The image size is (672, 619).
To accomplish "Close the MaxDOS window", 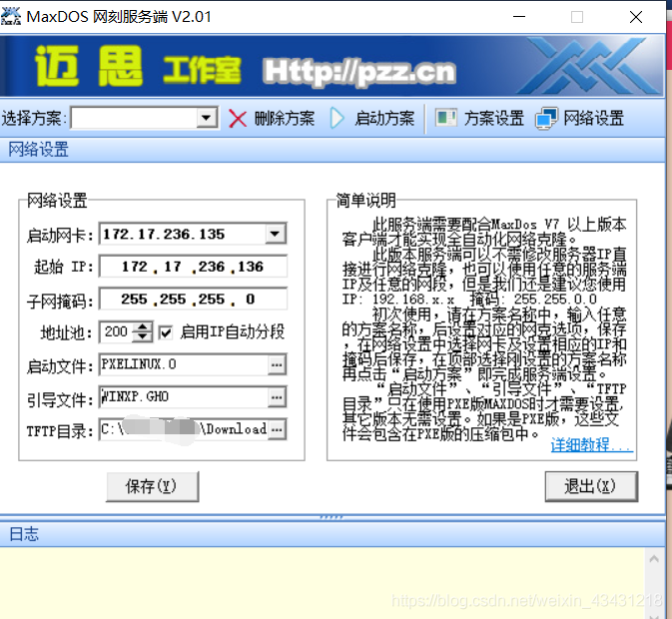I will pos(636,17).
